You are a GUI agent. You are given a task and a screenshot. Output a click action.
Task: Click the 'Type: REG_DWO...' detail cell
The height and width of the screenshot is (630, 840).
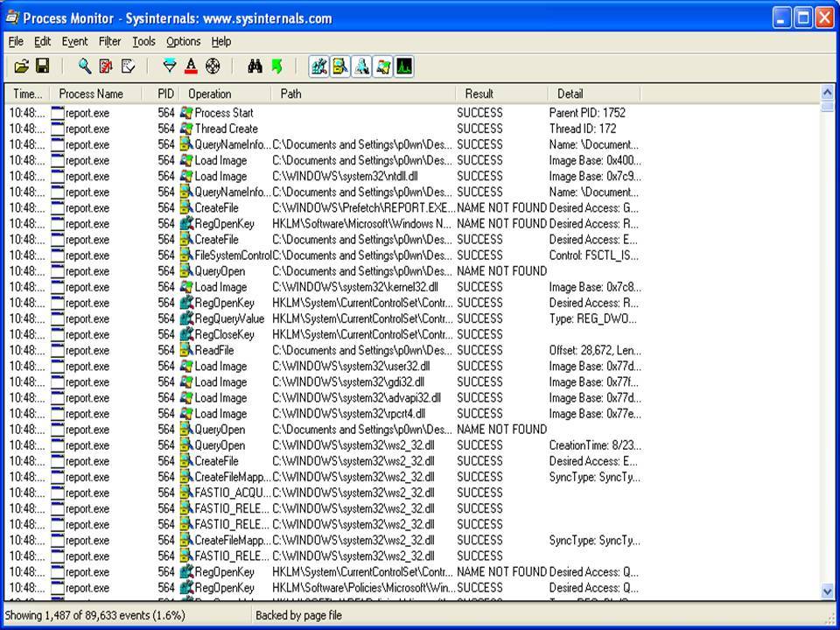click(x=592, y=318)
